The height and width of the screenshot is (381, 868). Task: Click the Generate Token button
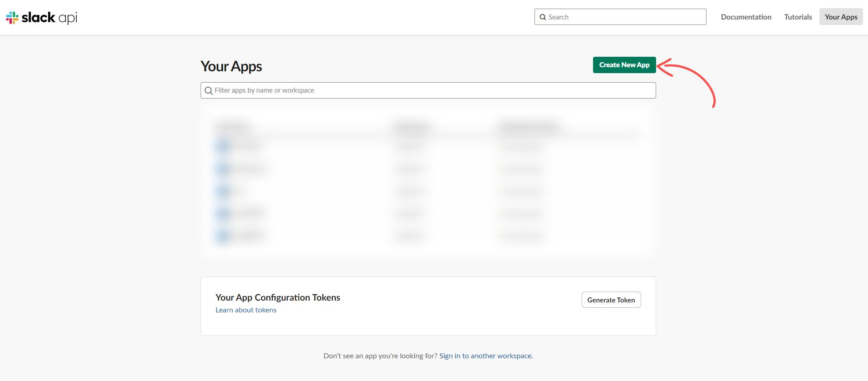[611, 300]
